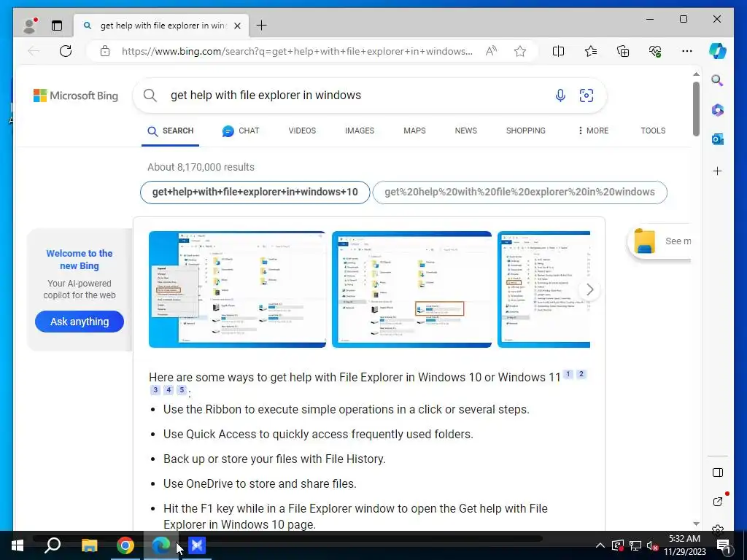The height and width of the screenshot is (560, 747).
Task: Open link in new window sidebar icon
Action: [x=718, y=501]
